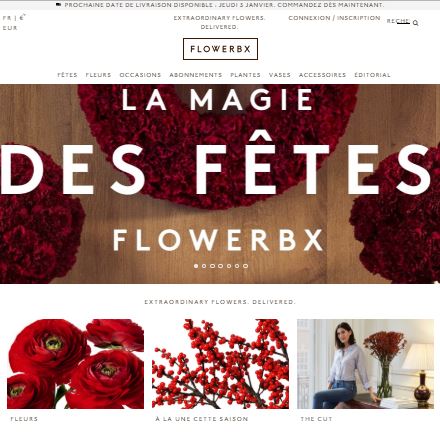Go to the Plantes section
Screen dimensions: 440x432
click(x=245, y=75)
